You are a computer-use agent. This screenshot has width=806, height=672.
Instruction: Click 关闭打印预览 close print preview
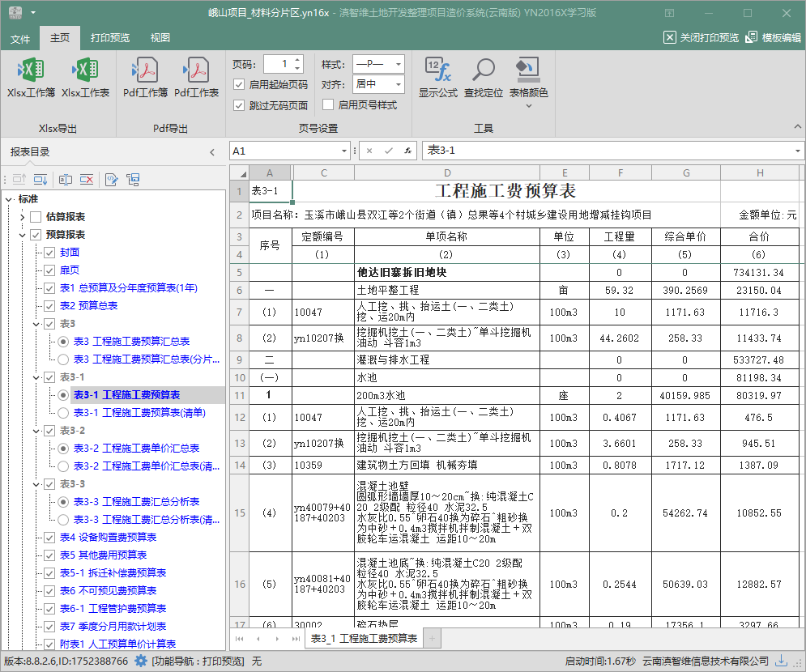(x=702, y=37)
